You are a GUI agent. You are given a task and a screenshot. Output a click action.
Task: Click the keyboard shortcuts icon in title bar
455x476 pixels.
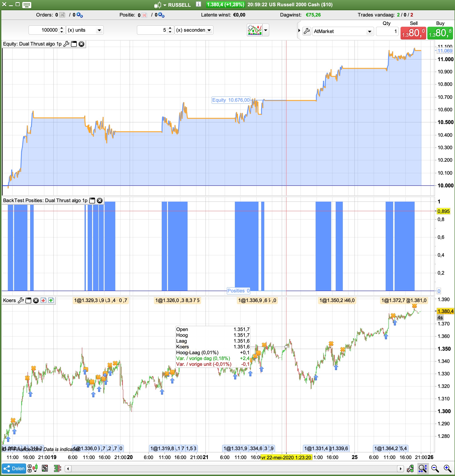(27, 5)
